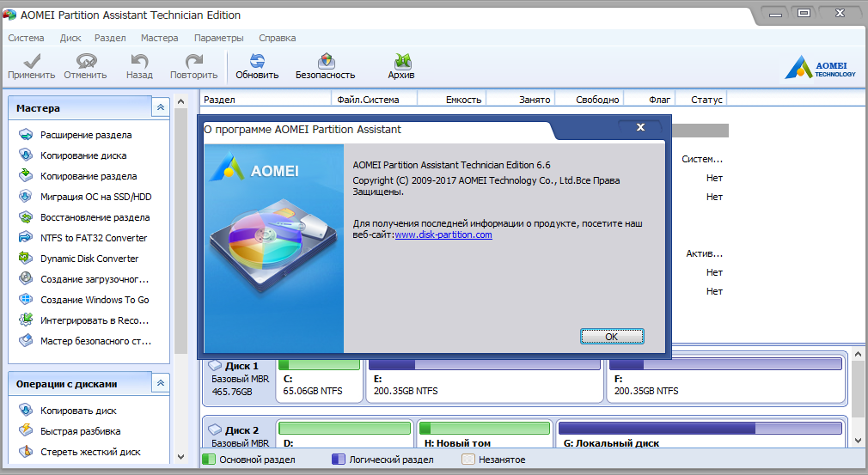
Task: Open the Система menu
Action: (x=26, y=38)
